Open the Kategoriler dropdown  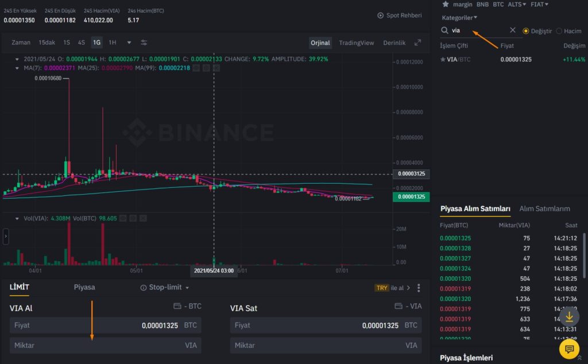[x=459, y=18]
